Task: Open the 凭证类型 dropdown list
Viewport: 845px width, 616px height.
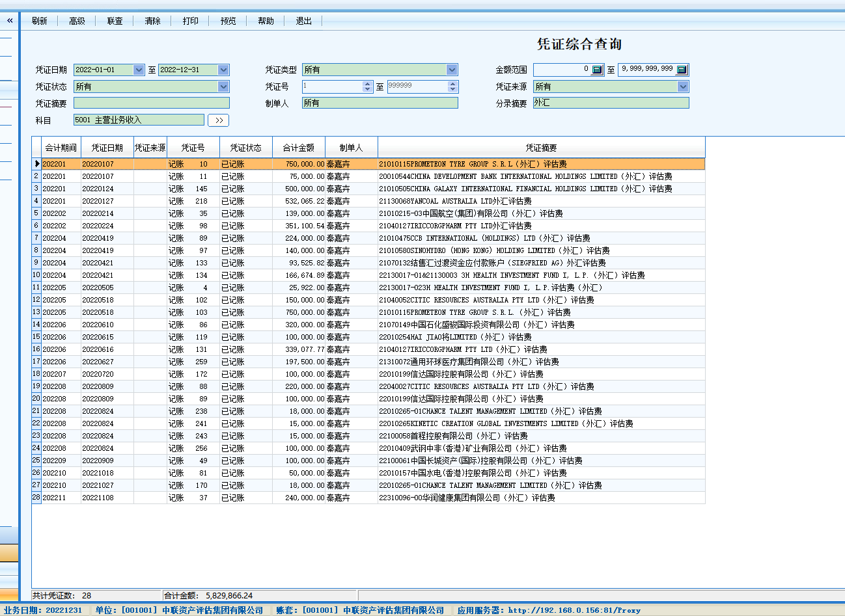Action: coord(452,70)
